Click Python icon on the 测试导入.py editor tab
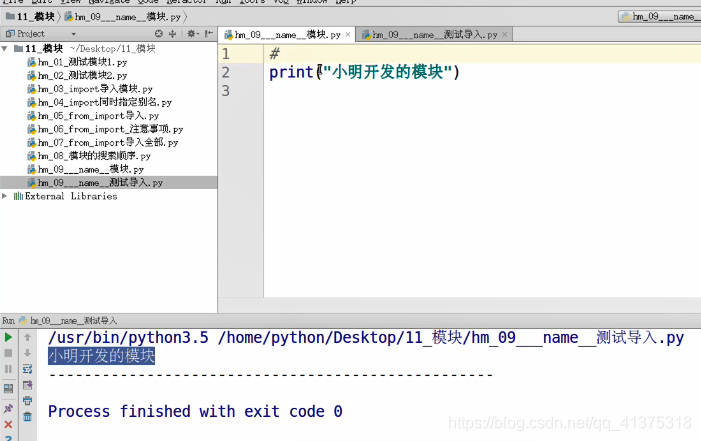This screenshot has width=701, height=441. 366,34
